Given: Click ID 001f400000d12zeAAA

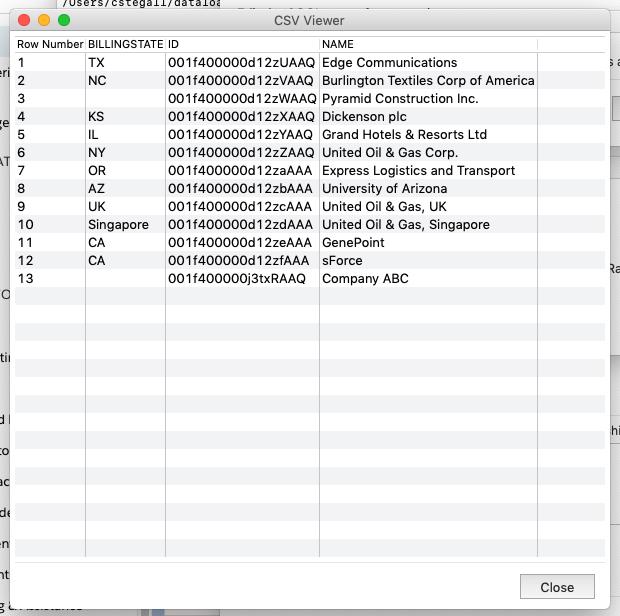Looking at the screenshot, I should tap(242, 242).
